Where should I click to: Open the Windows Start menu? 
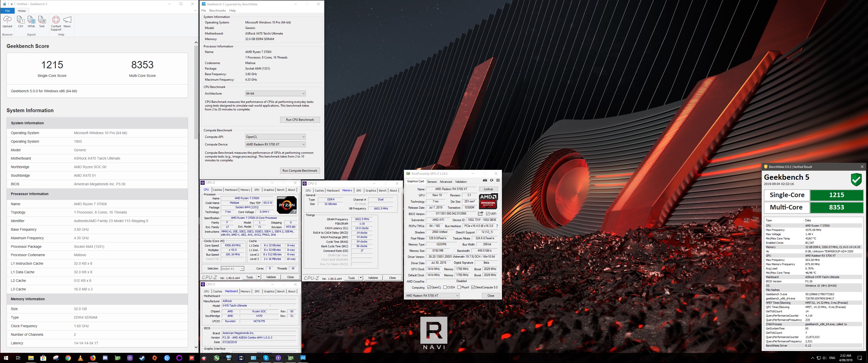6,358
